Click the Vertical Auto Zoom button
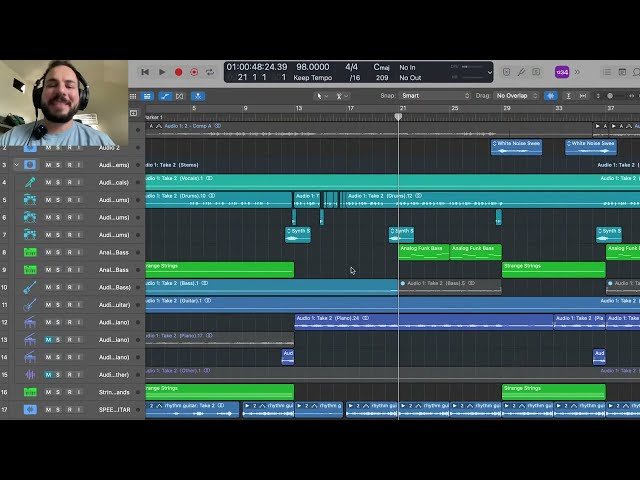 click(x=568, y=96)
